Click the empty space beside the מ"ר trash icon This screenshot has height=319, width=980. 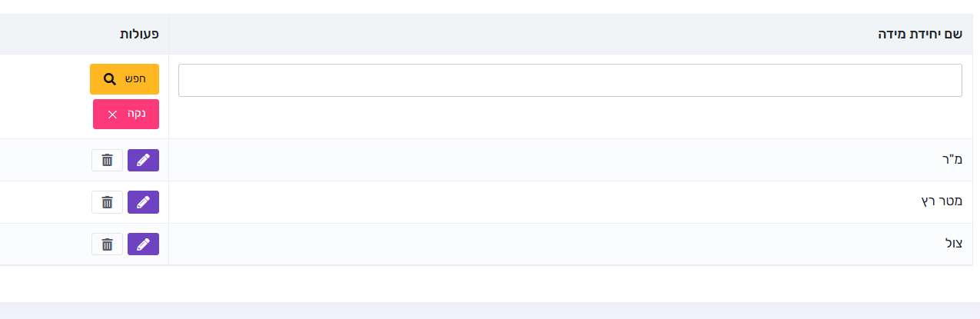click(x=46, y=160)
